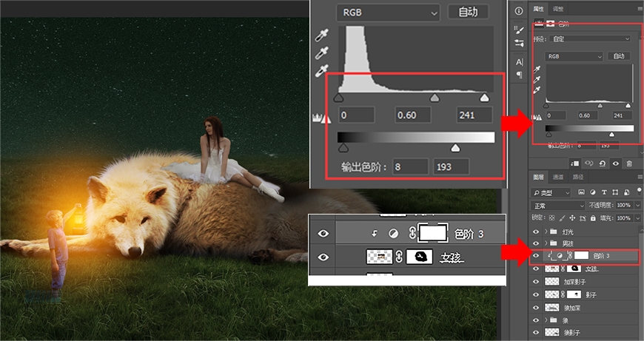
Task: Expand the 灯光 layer group
Action: pos(546,232)
